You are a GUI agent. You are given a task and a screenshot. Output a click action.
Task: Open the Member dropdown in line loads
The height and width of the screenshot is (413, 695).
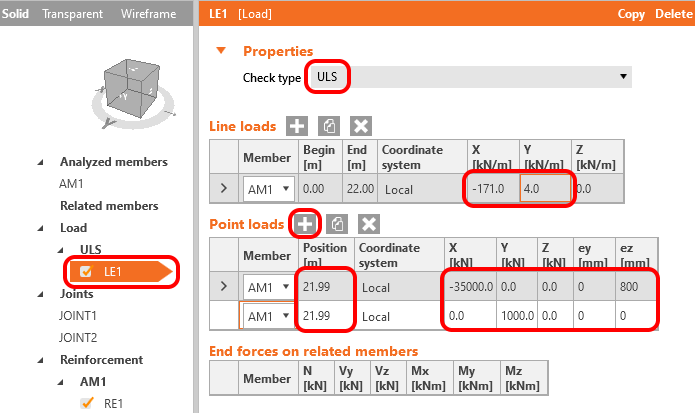click(x=286, y=188)
